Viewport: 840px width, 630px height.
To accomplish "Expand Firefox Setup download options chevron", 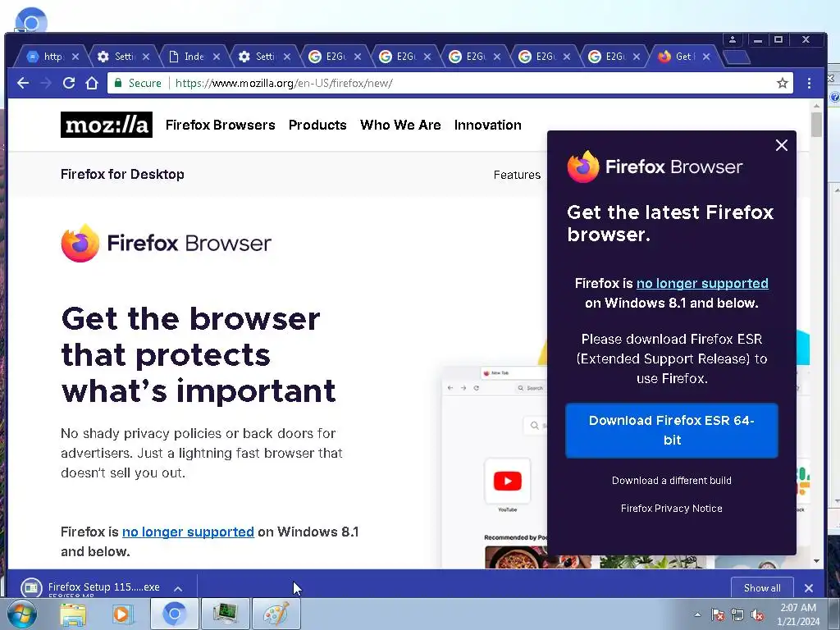I will click(178, 589).
